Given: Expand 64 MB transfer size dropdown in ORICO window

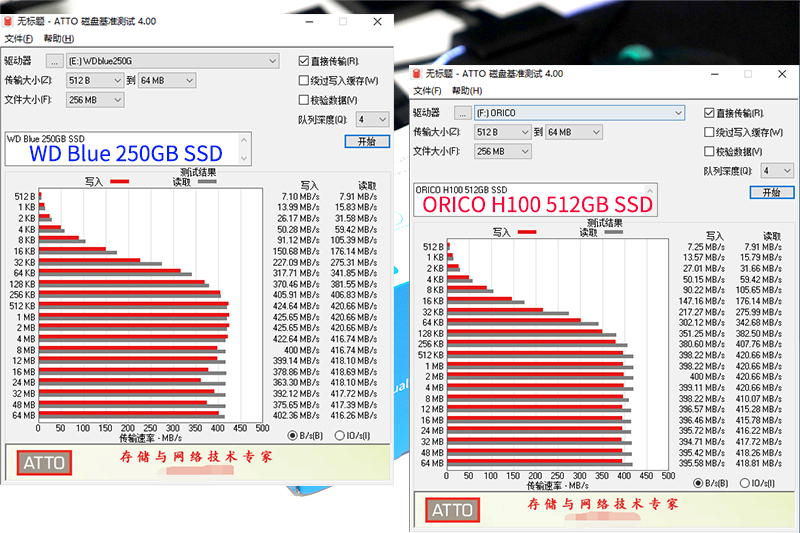Looking at the screenshot, I should (x=573, y=132).
